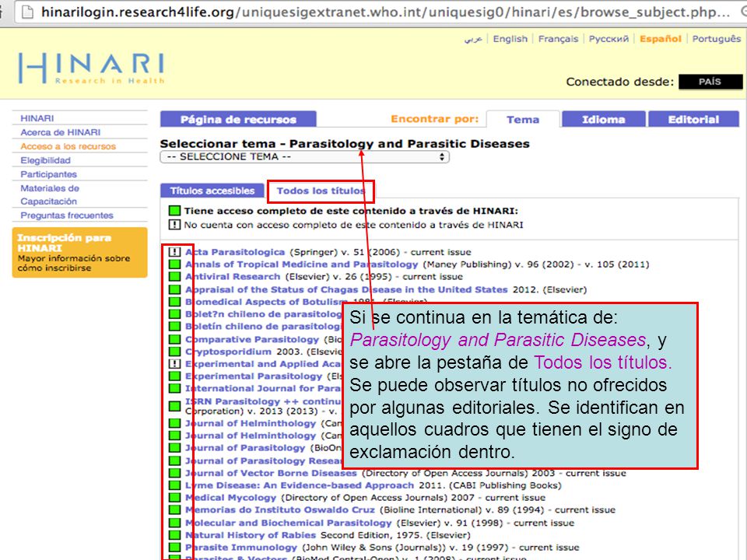Open Natural History of Rabies link
747x560 pixels.
pos(251,535)
